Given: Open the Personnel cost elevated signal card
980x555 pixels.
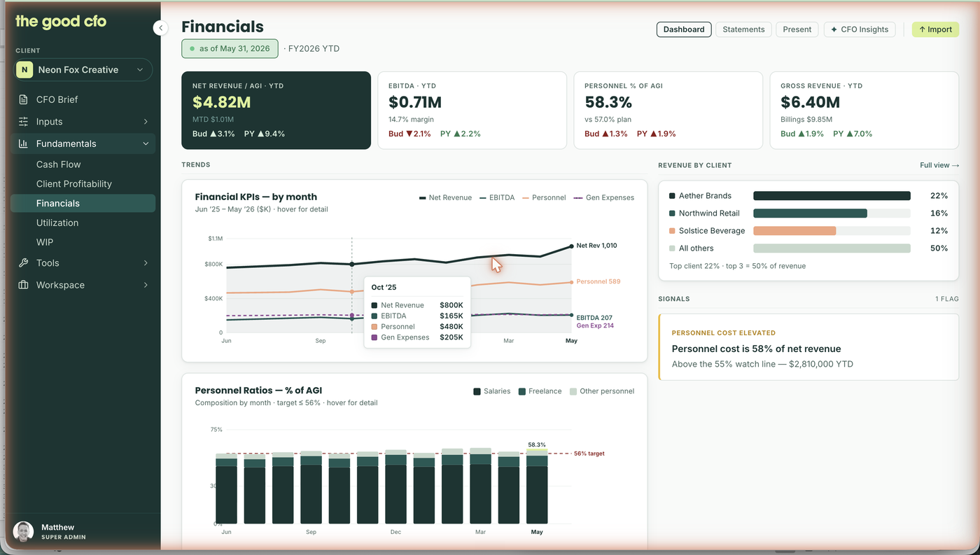Looking at the screenshot, I should click(808, 347).
